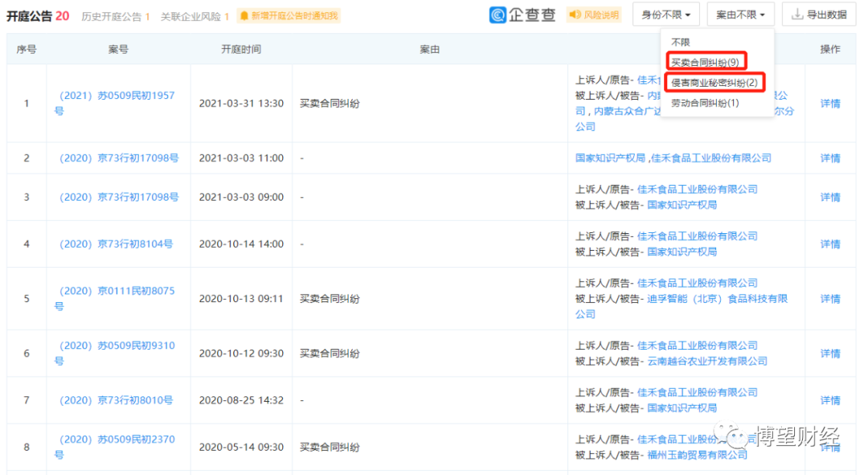Click the 案号 column header

coord(118,49)
